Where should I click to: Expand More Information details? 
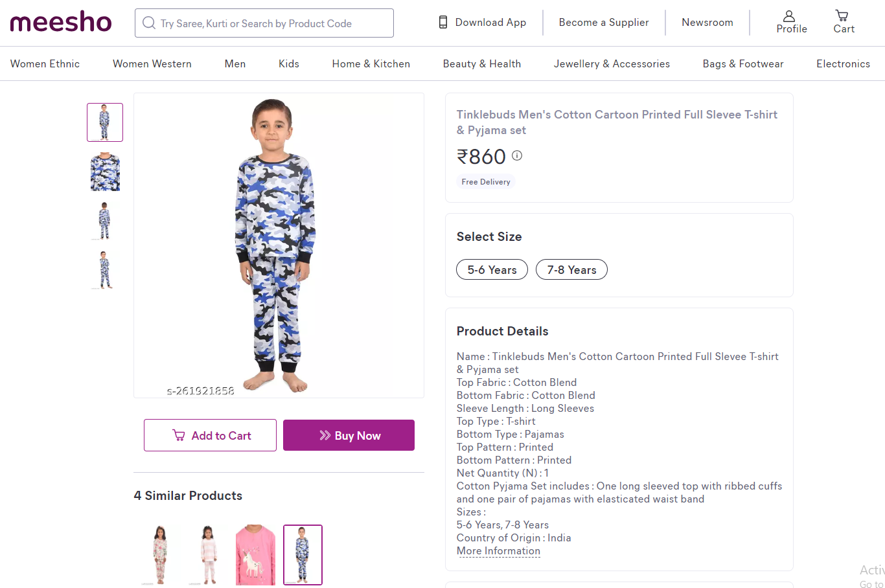pyautogui.click(x=498, y=551)
